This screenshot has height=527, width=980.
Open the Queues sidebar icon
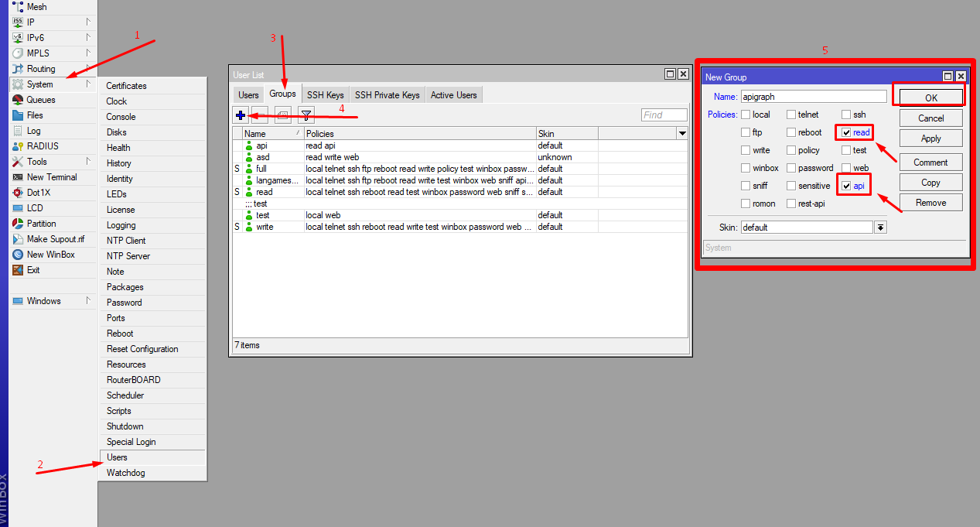[18, 100]
